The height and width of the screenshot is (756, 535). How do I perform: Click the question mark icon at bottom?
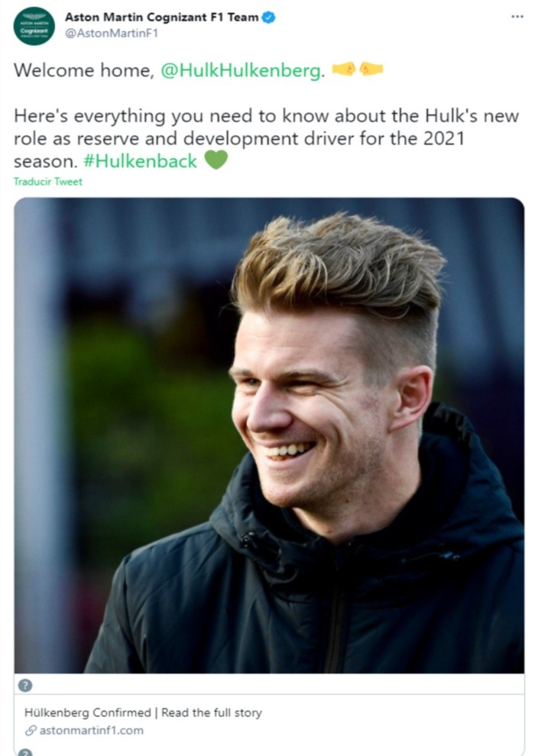coord(25,752)
